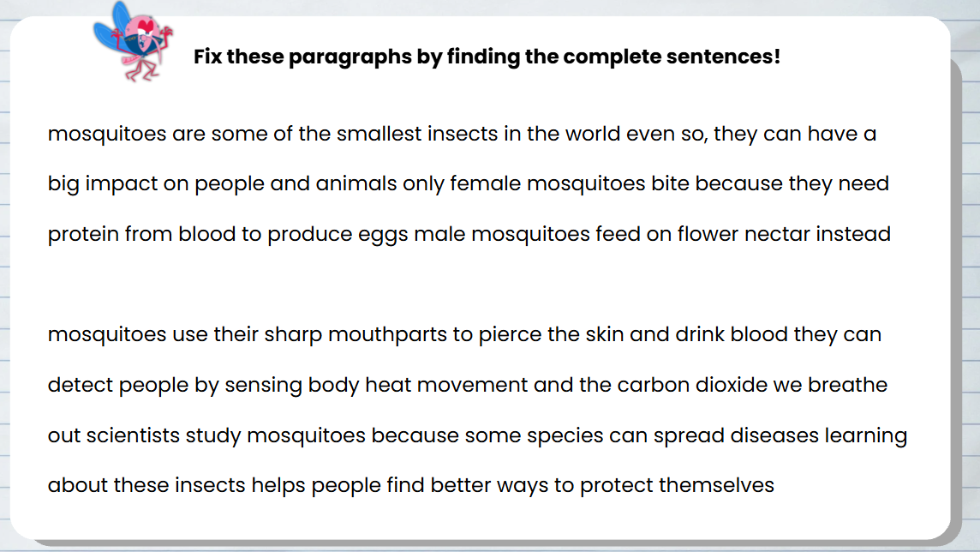Click the word 'scientists' in second paragraph
This screenshot has height=552, width=980.
tap(133, 435)
